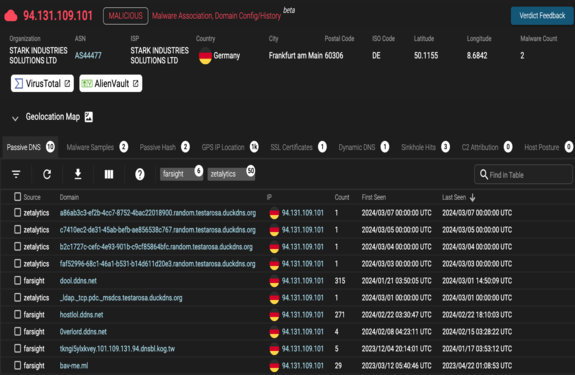Refresh the Passive DNS table
Viewport: 575px width, 375px height.
tap(47, 174)
